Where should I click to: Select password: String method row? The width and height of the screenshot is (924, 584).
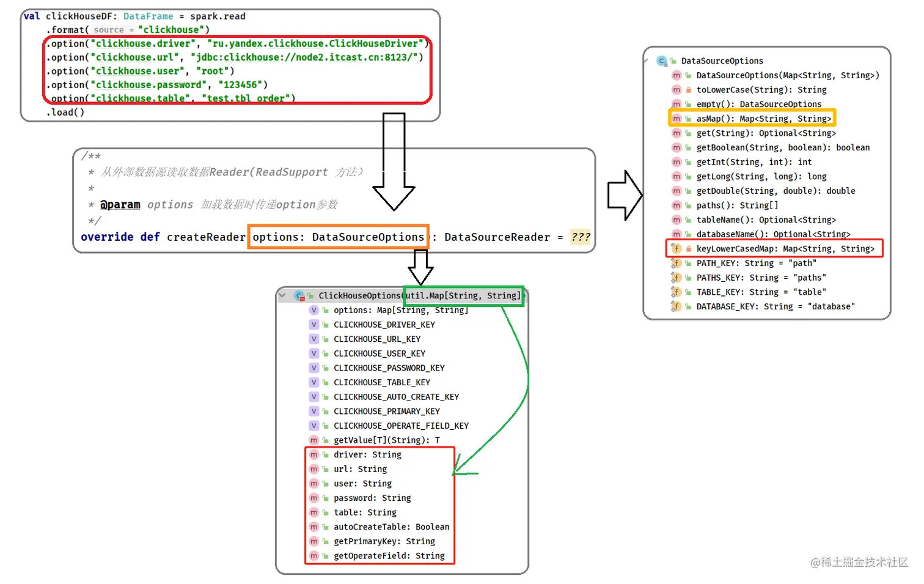360,498
